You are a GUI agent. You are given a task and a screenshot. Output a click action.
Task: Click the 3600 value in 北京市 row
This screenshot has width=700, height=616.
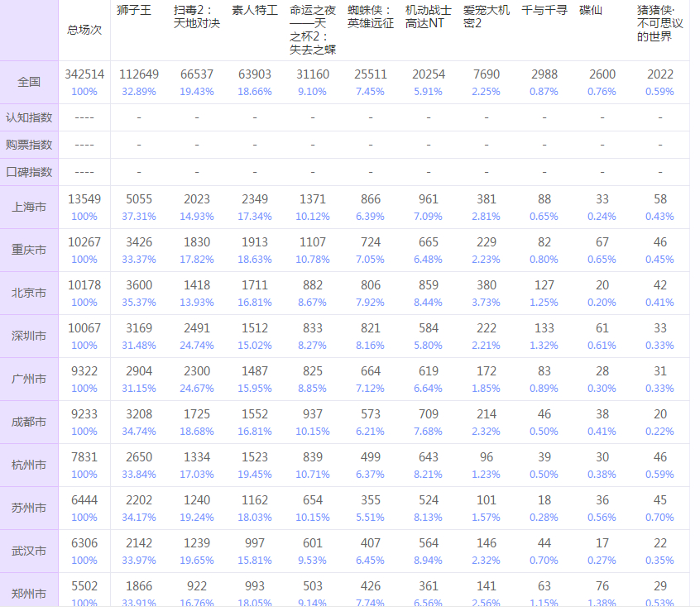pos(139,285)
